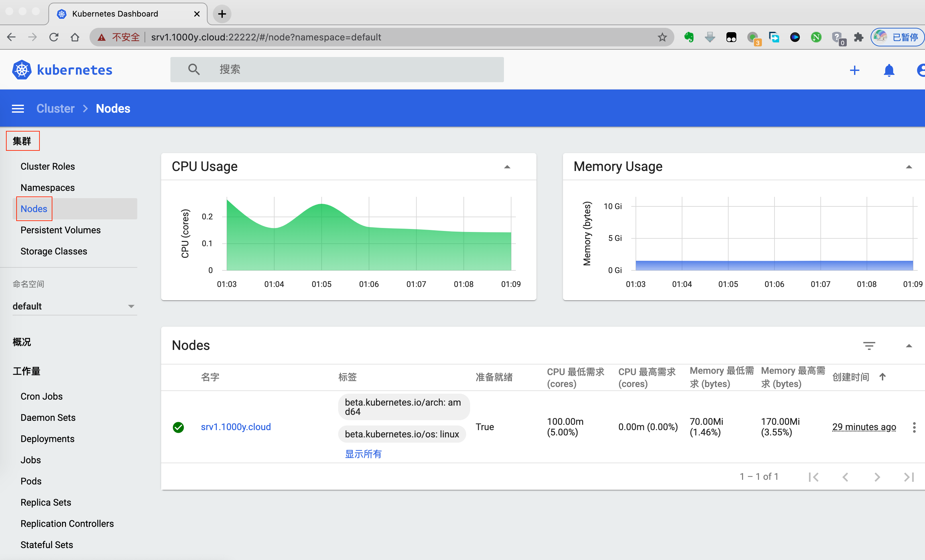The height and width of the screenshot is (560, 925).
Task: Click the browser back arrow
Action: coord(11,37)
